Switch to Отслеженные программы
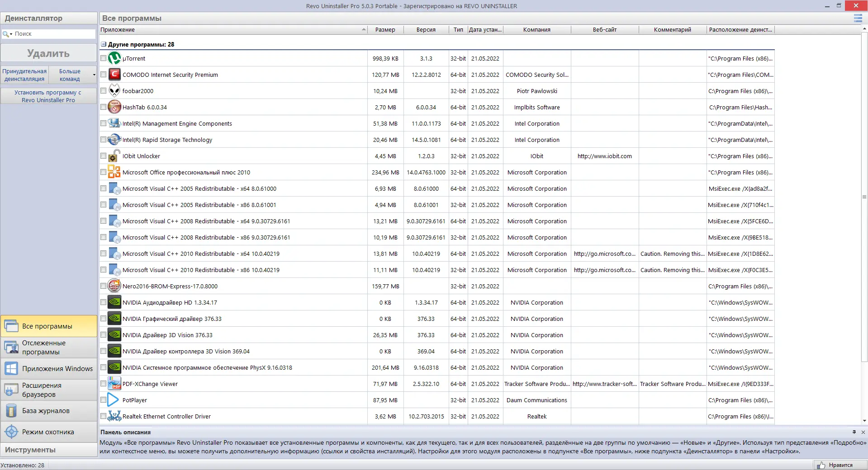This screenshot has width=868, height=470. [x=49, y=348]
